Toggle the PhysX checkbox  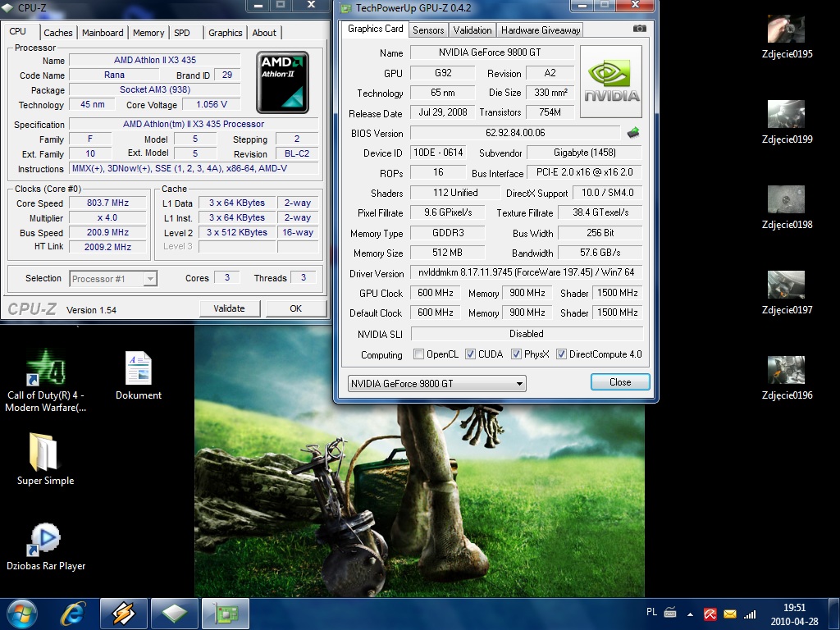click(516, 354)
